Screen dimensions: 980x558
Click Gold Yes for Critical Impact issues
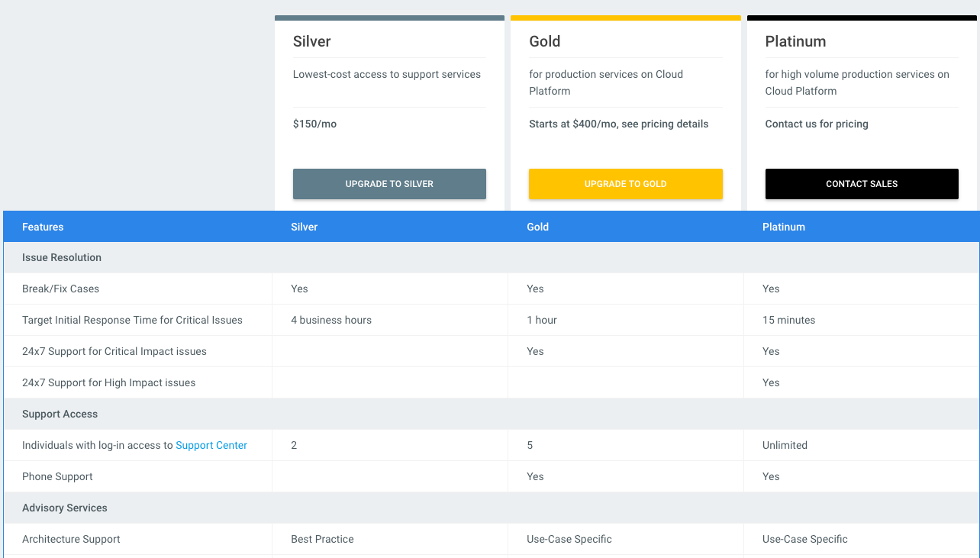coord(535,351)
